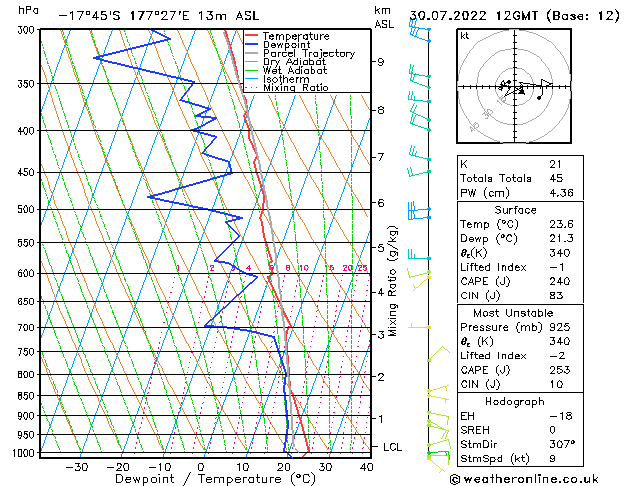
Task: Click the hodograph 'kt' unit label
Action: pos(465,36)
